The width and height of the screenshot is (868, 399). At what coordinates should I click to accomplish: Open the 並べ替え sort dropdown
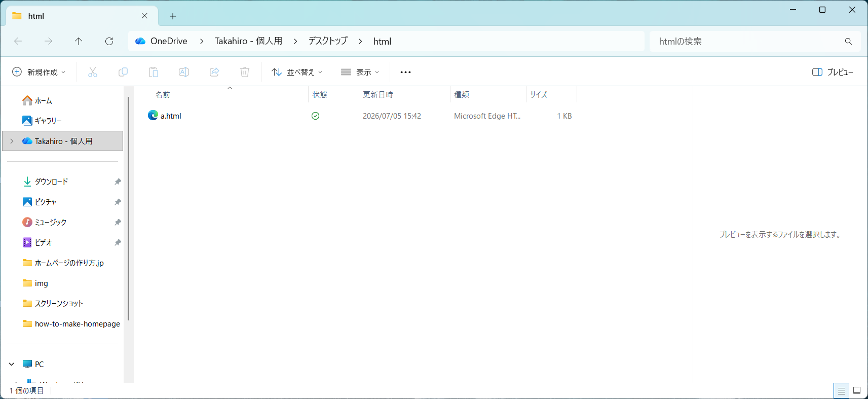[x=297, y=72]
